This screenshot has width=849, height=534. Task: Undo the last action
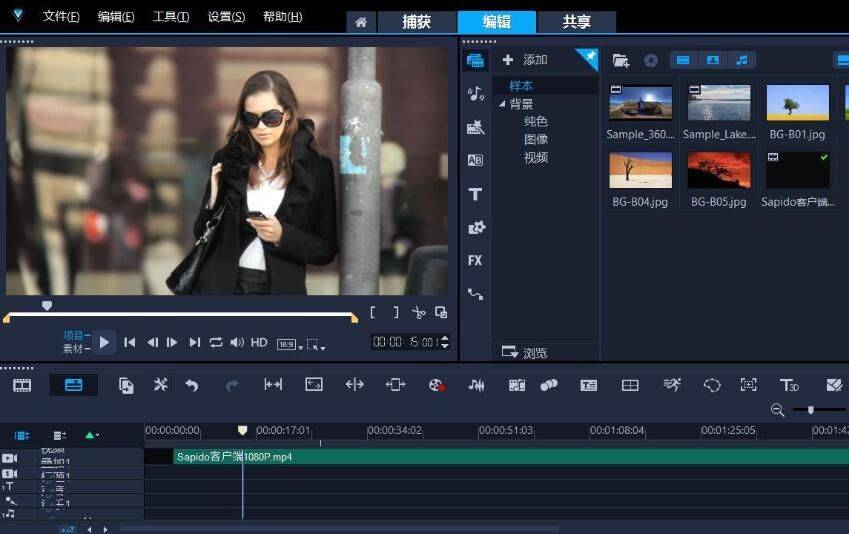click(192, 386)
